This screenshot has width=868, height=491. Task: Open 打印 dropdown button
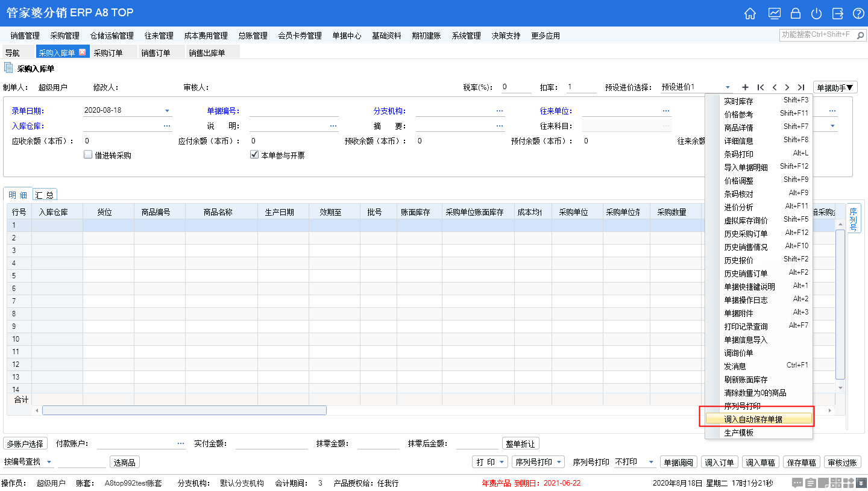coord(489,462)
